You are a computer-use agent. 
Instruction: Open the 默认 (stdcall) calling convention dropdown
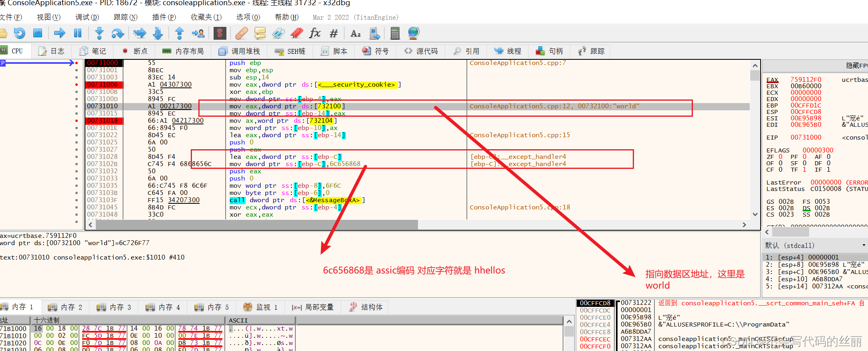click(x=815, y=245)
